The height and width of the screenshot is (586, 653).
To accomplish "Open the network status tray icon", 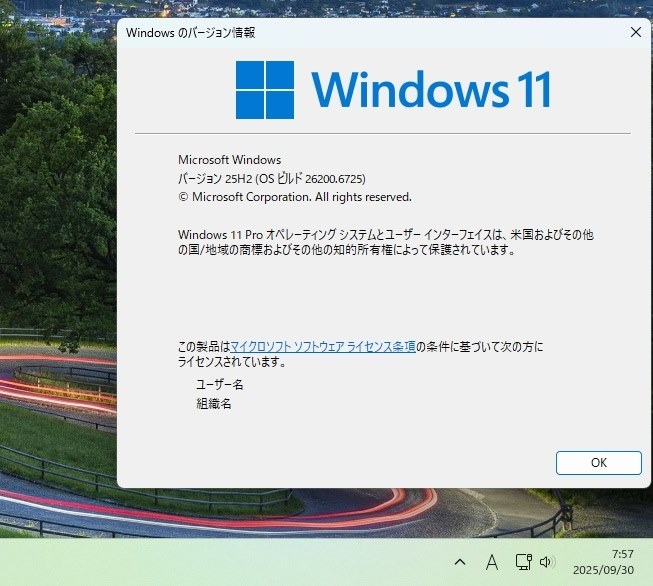I will tap(523, 562).
